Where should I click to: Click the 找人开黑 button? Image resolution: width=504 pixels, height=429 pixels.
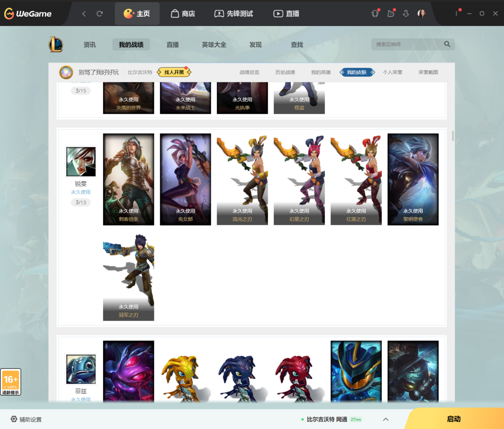[x=174, y=72]
